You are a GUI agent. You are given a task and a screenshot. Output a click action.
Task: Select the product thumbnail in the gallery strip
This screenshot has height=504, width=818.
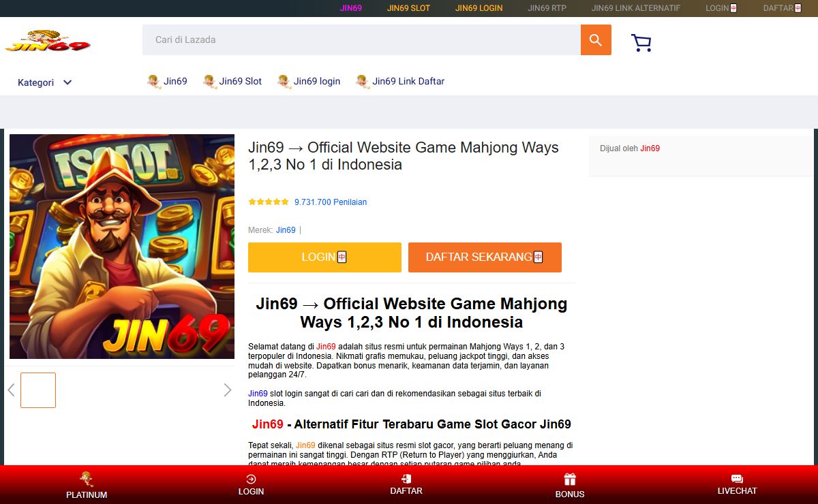pos(38,390)
